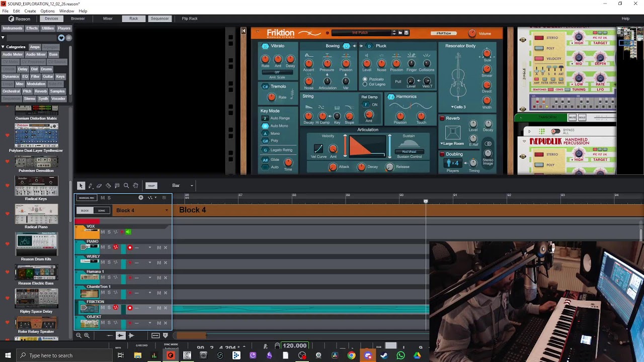The height and width of the screenshot is (362, 644).
Task: Click the Reason logo in the top bar
Action: (x=19, y=19)
